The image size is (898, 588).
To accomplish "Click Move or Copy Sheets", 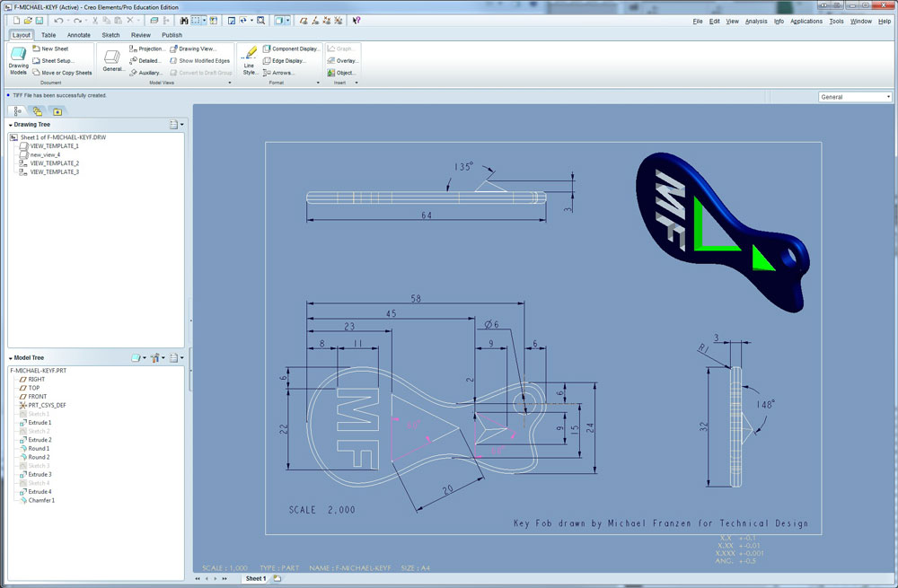I will (63, 73).
